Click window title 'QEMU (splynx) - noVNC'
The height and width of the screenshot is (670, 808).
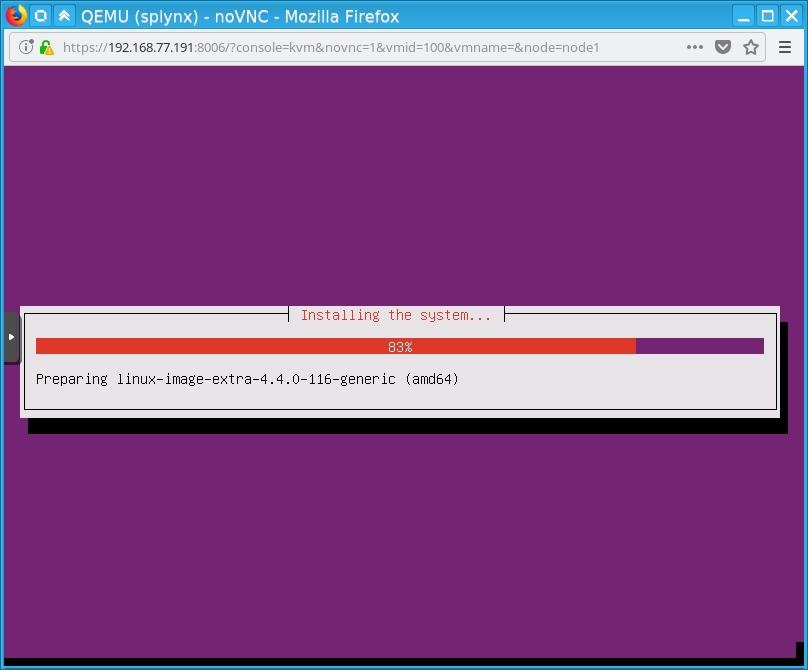pyautogui.click(x=240, y=16)
